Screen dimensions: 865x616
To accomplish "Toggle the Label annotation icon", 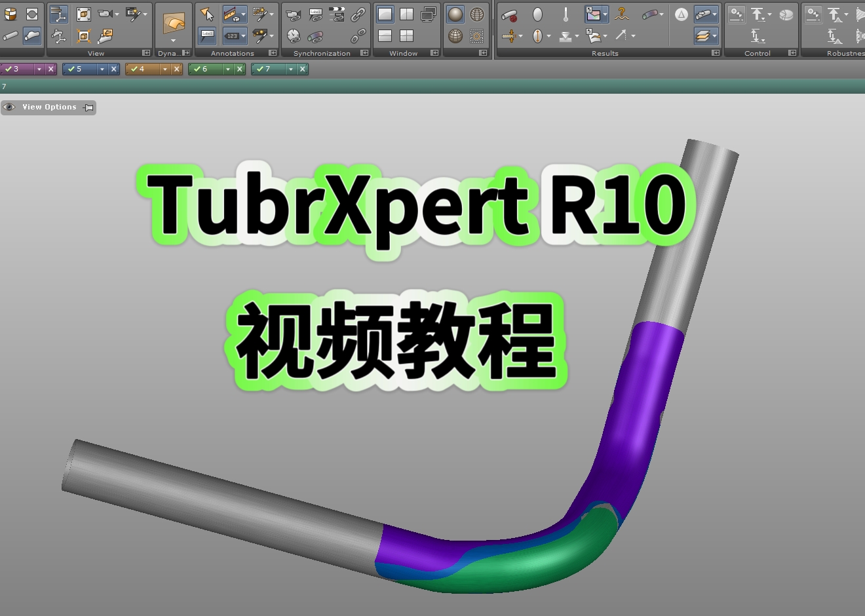I will coord(207,35).
